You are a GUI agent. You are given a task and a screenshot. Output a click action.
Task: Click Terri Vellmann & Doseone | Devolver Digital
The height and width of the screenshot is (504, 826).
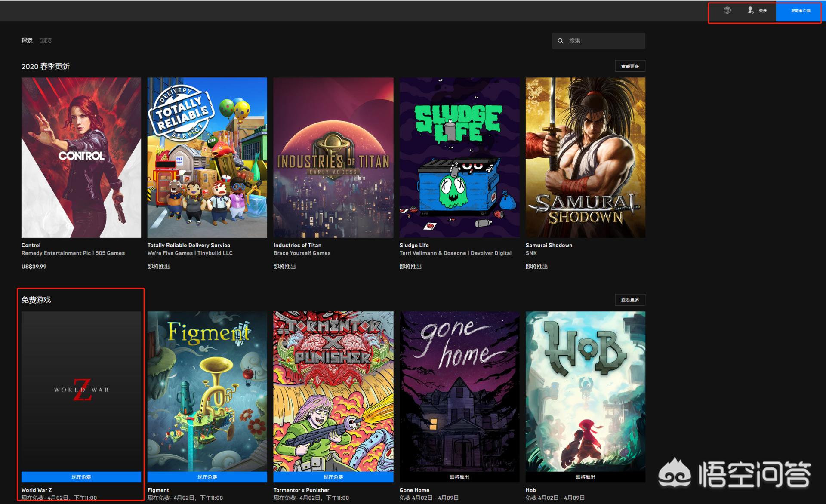456,253
